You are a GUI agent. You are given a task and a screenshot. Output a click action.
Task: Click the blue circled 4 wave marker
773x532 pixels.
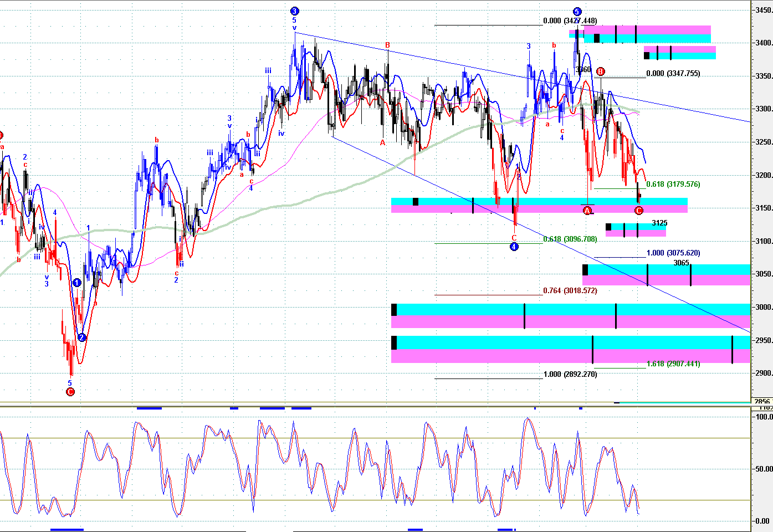514,247
